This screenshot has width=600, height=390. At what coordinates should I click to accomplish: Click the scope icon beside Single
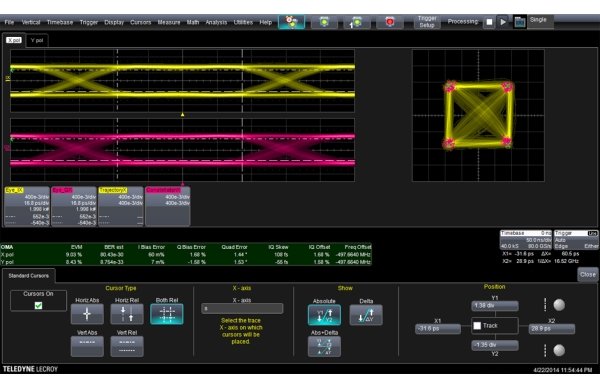click(x=520, y=22)
